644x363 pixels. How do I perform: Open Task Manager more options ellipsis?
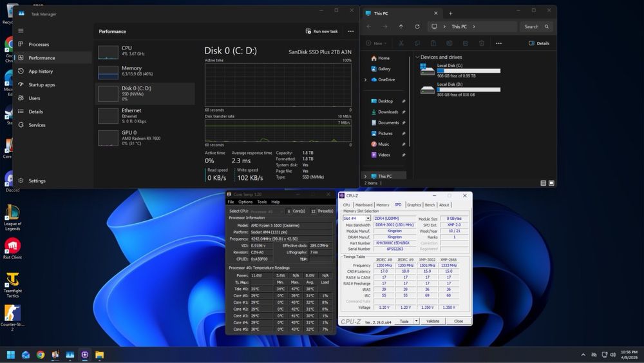(x=351, y=31)
